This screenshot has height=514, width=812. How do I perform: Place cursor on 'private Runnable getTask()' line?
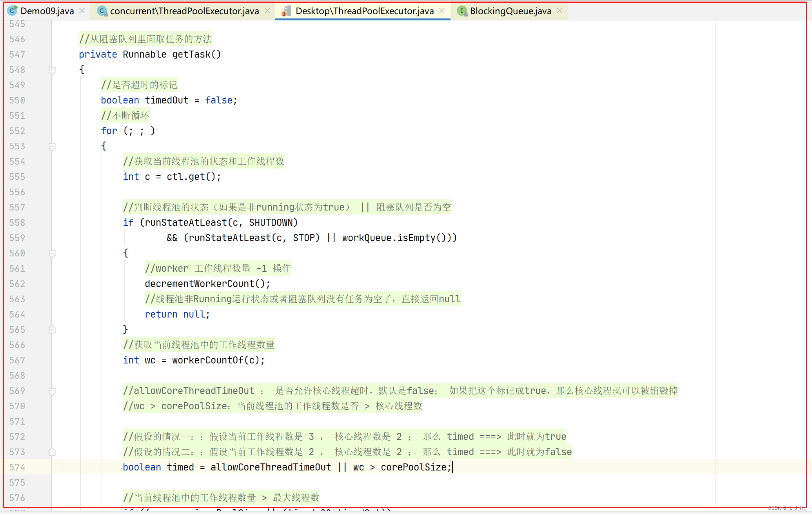click(x=150, y=54)
